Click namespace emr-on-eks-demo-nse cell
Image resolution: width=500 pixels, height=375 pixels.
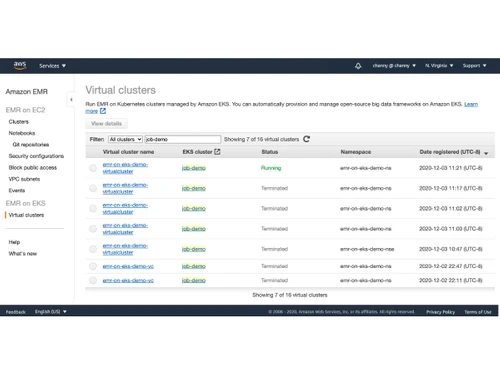(367, 249)
